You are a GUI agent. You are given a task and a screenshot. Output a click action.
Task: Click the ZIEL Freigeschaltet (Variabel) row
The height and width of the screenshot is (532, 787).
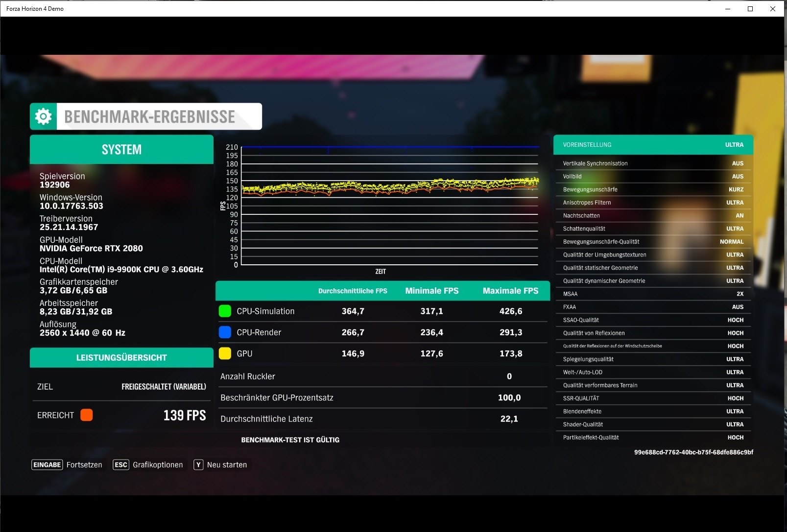point(121,387)
